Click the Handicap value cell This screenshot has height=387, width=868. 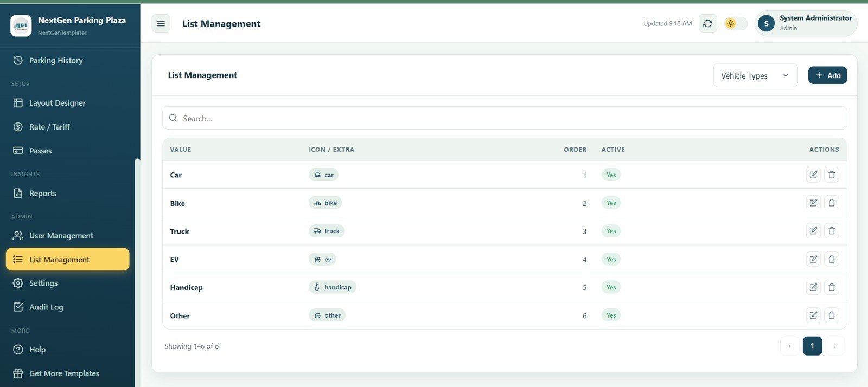pos(186,287)
